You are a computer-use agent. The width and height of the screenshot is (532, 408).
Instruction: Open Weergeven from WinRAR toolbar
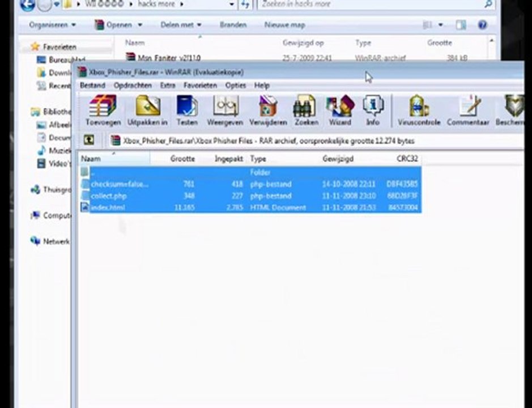pyautogui.click(x=225, y=110)
